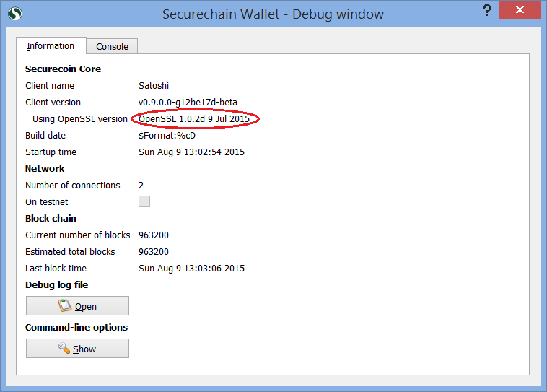Click the Debug log file heading

[56, 285]
